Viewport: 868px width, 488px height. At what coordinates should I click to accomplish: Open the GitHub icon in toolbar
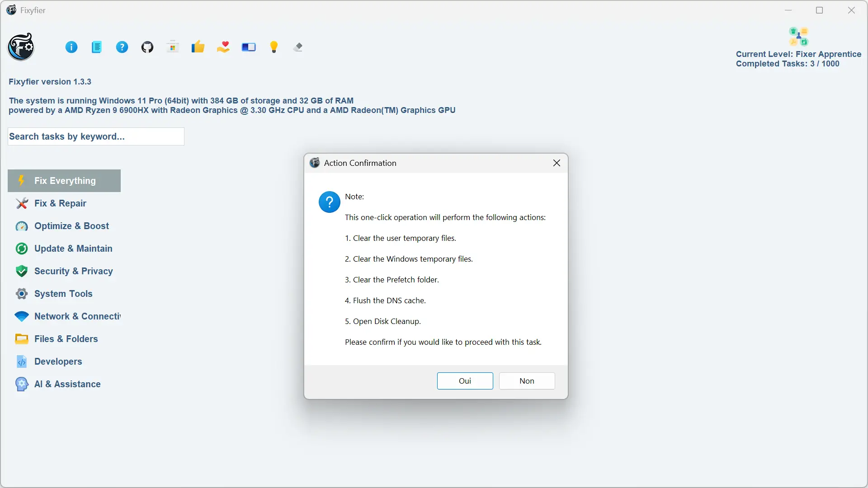(147, 47)
